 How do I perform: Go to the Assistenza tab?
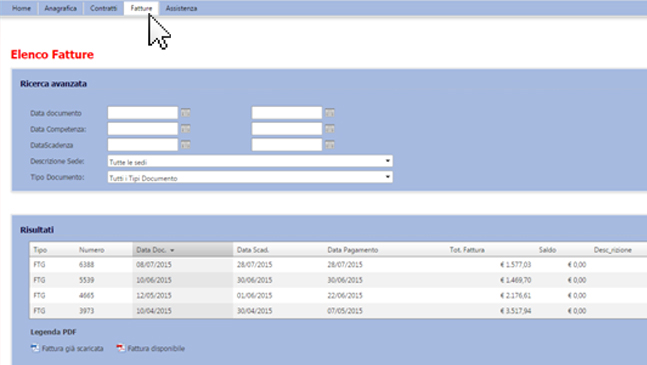181,8
